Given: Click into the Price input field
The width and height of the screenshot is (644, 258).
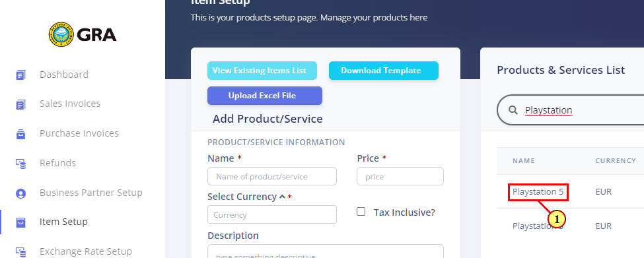Looking at the screenshot, I should (x=400, y=176).
